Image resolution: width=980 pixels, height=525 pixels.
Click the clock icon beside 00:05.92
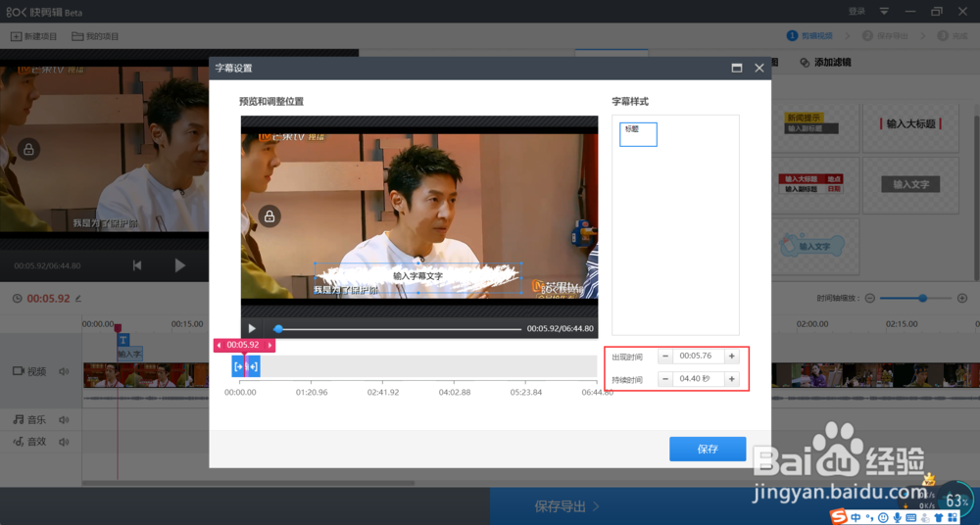[x=17, y=299]
